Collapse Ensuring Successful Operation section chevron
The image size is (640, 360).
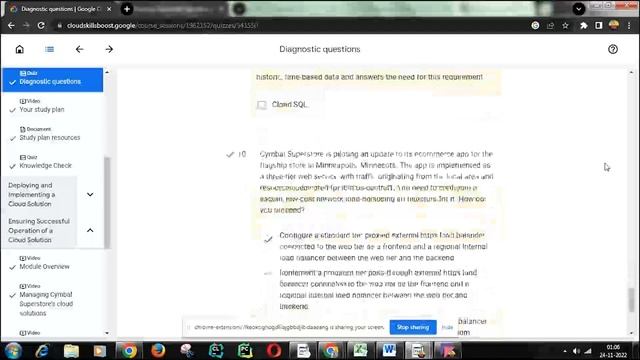pyautogui.click(x=90, y=231)
